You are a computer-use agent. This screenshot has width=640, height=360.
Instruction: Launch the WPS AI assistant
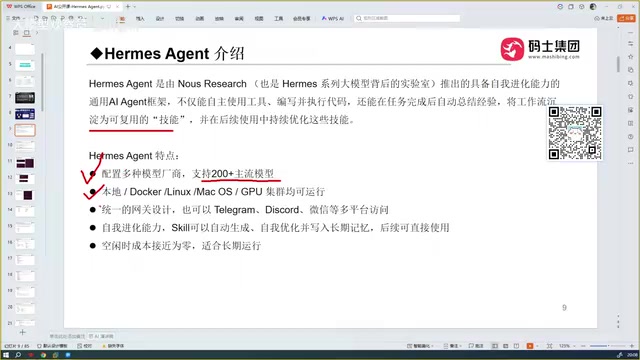[333, 19]
